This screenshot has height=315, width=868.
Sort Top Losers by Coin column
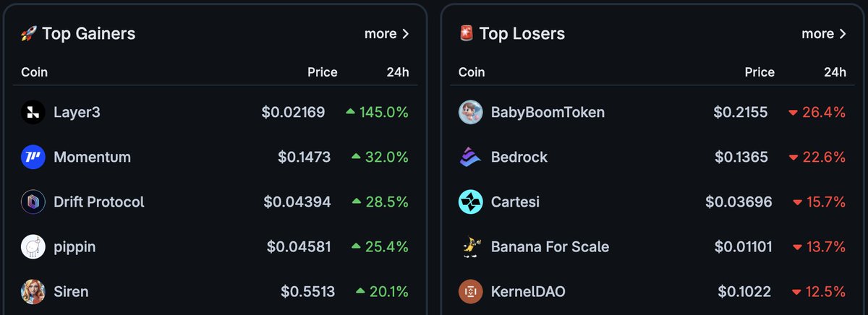coord(472,72)
